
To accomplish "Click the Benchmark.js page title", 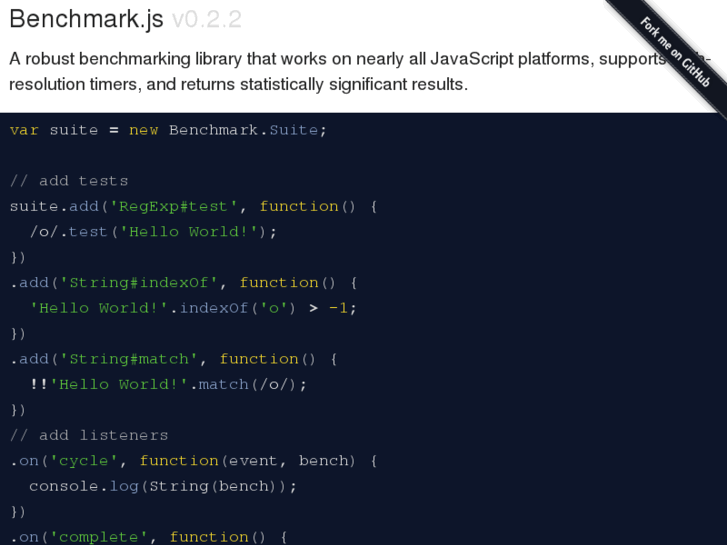I will [87, 19].
